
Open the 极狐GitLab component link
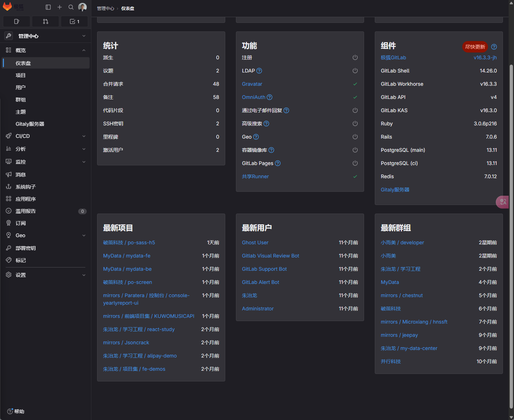[393, 57]
